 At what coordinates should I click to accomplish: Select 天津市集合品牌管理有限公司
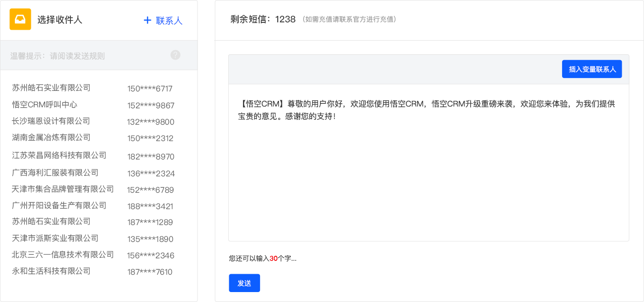tap(63, 189)
